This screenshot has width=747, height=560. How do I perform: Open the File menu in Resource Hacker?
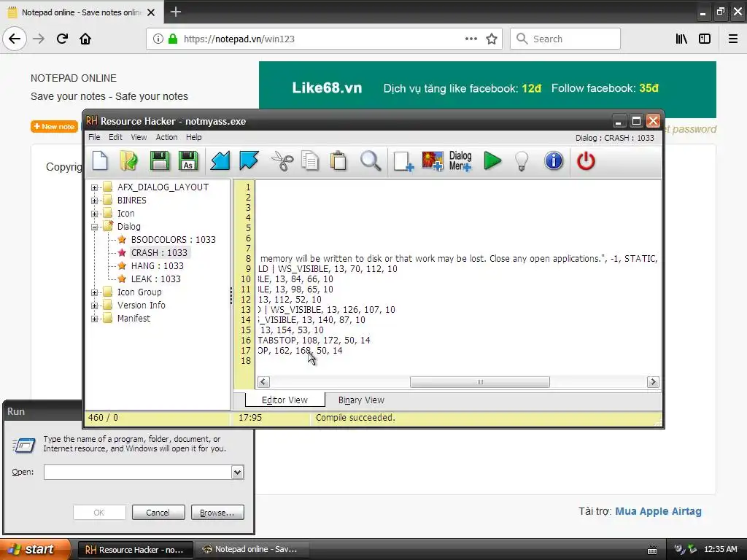point(94,137)
